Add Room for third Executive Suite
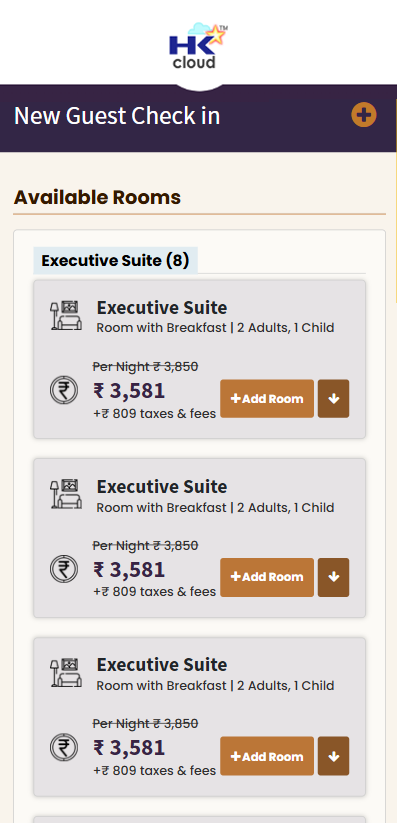397x823 pixels. (x=267, y=756)
